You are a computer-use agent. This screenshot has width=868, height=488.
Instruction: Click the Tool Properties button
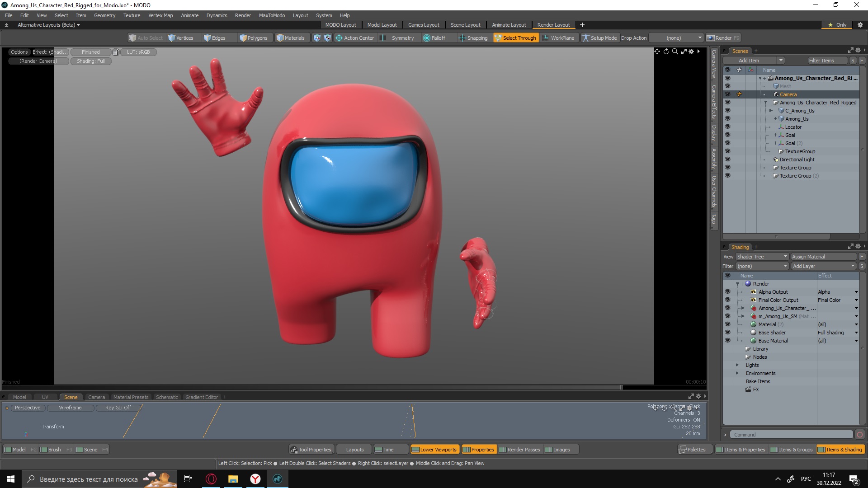pos(311,450)
